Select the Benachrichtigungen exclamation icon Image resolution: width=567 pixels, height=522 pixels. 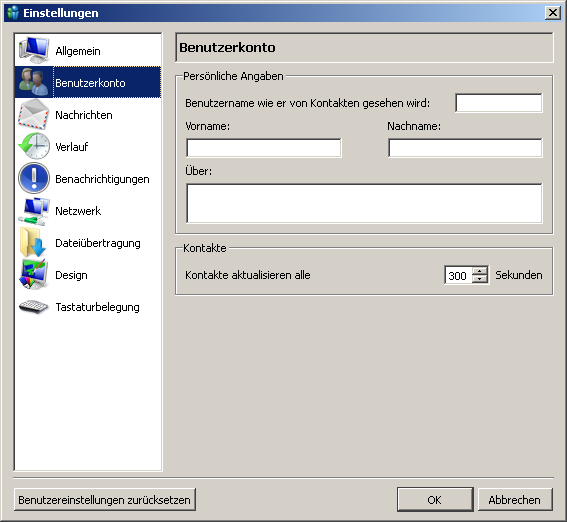tap(34, 178)
